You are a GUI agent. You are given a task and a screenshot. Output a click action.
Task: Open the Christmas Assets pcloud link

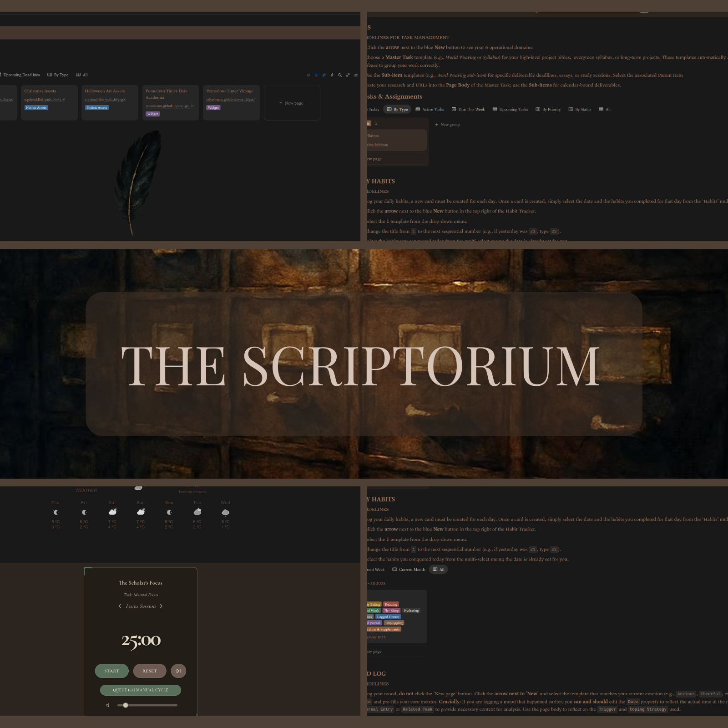click(45, 100)
